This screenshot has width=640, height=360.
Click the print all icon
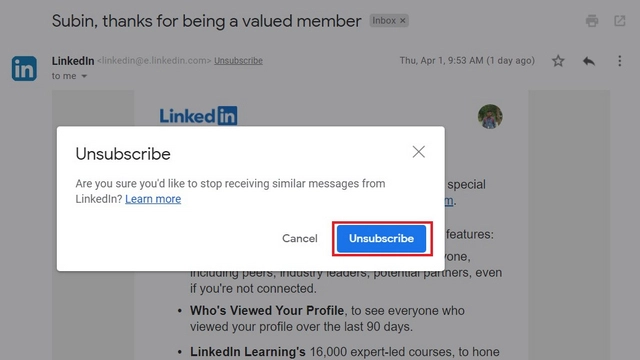point(592,21)
